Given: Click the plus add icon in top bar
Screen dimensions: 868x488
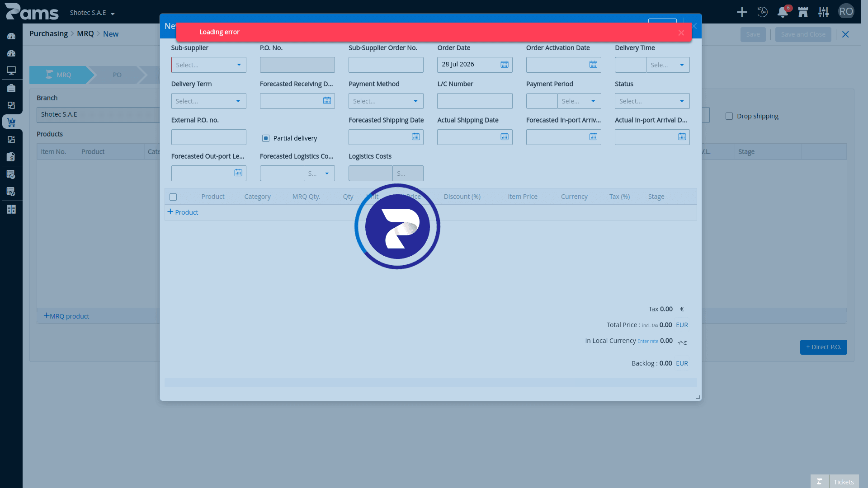Looking at the screenshot, I should point(742,12).
